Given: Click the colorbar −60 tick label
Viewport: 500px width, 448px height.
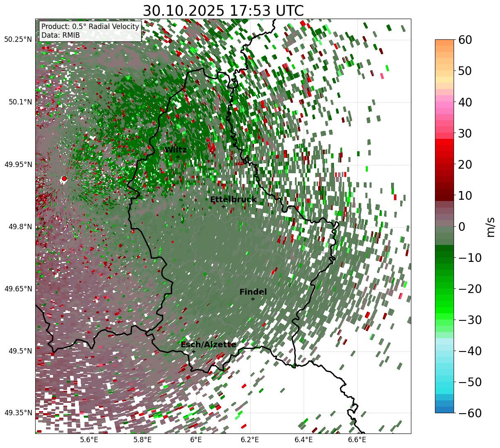Looking at the screenshot, I should point(470,413).
